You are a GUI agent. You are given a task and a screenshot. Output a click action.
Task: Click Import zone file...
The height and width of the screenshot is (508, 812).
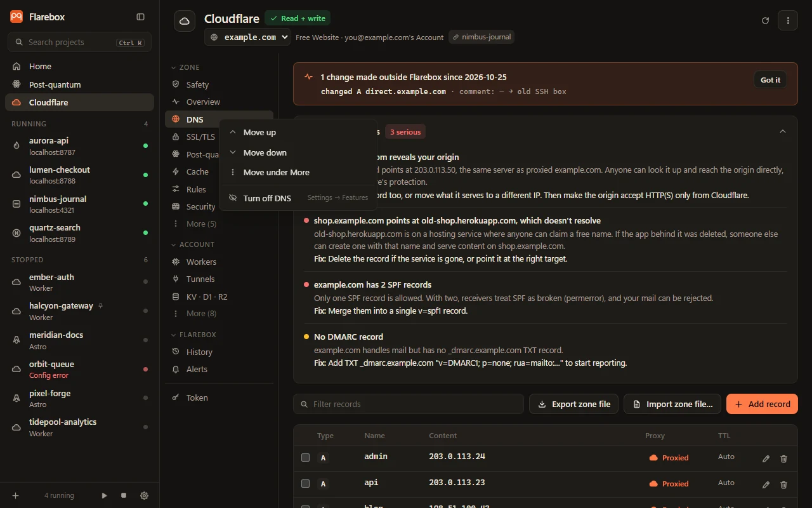coord(672,404)
